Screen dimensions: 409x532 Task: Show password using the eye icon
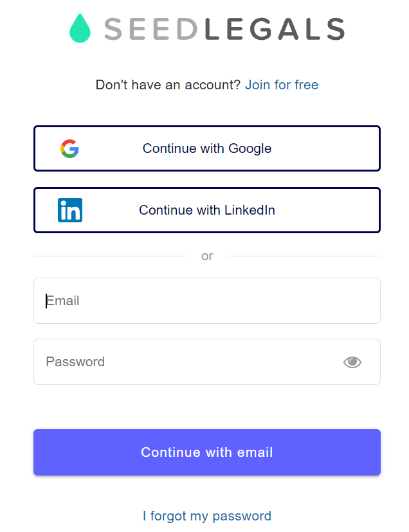coord(352,362)
